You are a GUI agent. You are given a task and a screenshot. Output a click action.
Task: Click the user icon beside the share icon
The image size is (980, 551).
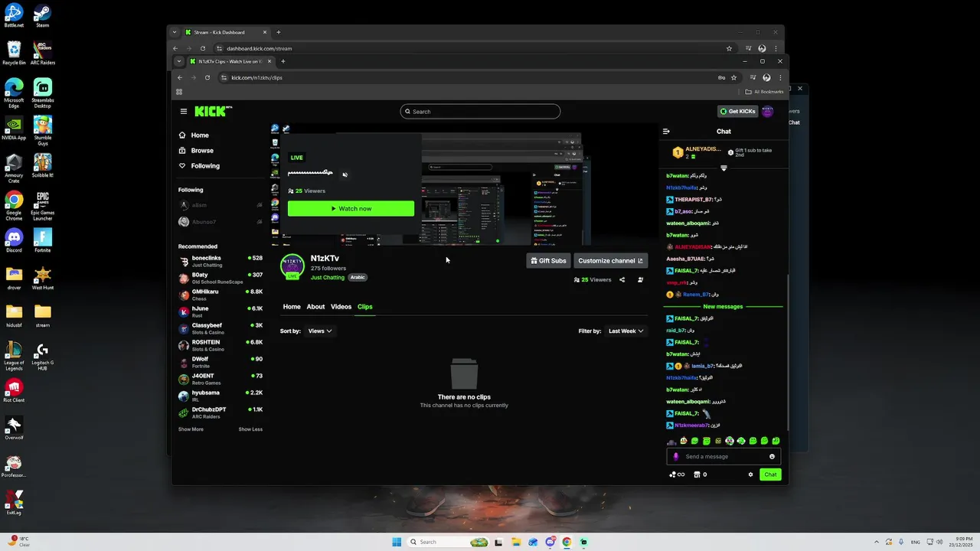[641, 280]
